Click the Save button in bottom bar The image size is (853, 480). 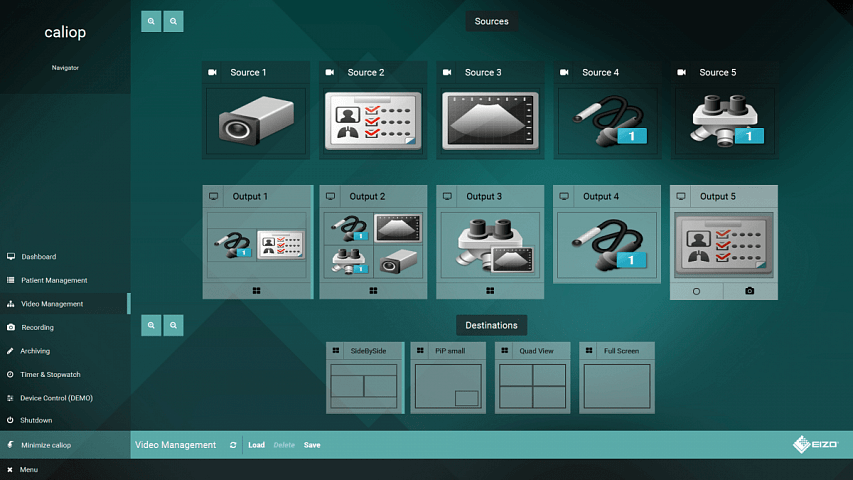pyautogui.click(x=312, y=445)
